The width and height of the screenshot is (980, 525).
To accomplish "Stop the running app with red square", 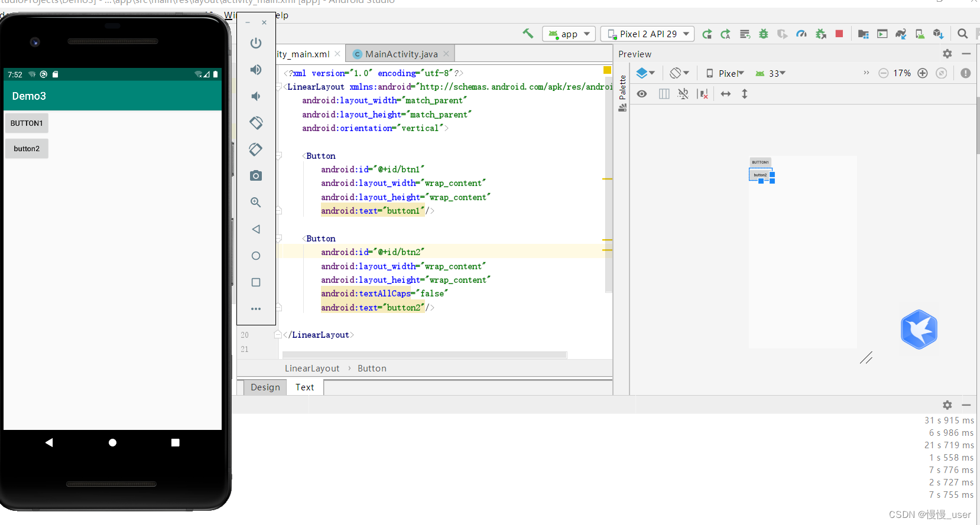I will (x=839, y=34).
